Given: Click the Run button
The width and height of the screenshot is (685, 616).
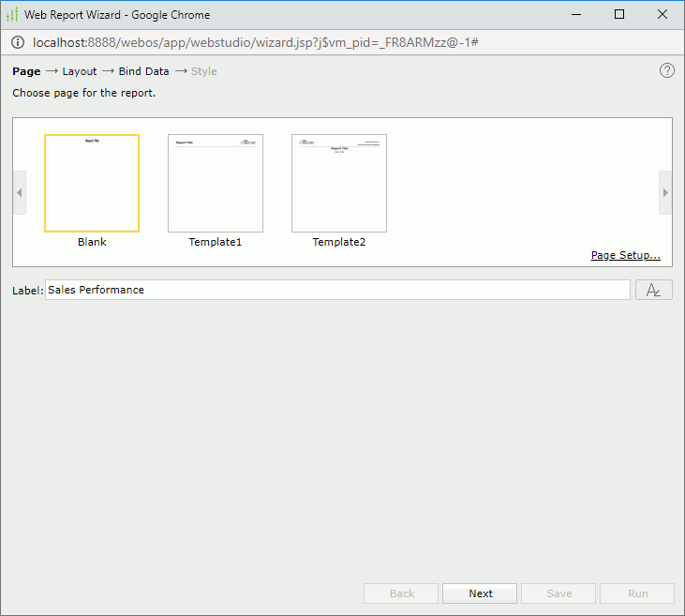Looking at the screenshot, I should click(x=637, y=593).
